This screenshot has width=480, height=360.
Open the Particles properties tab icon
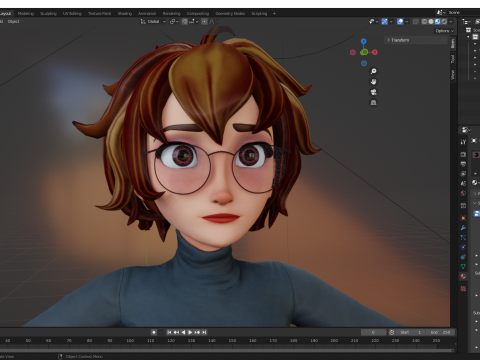(463, 237)
